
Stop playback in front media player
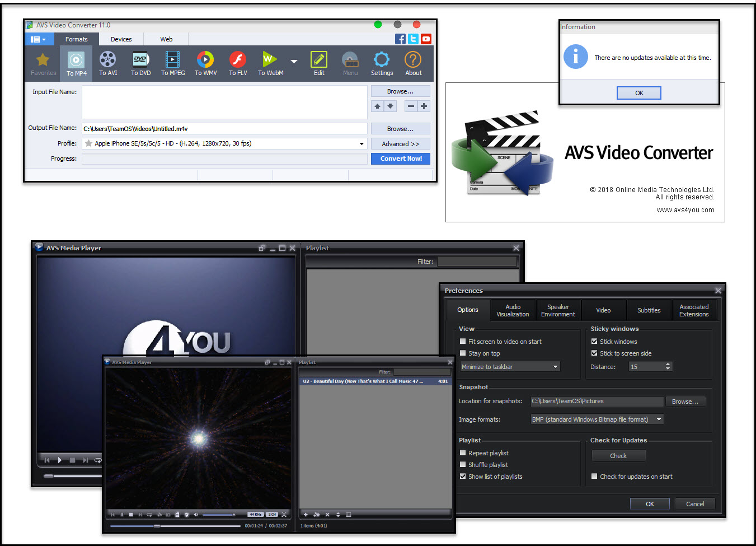131,514
